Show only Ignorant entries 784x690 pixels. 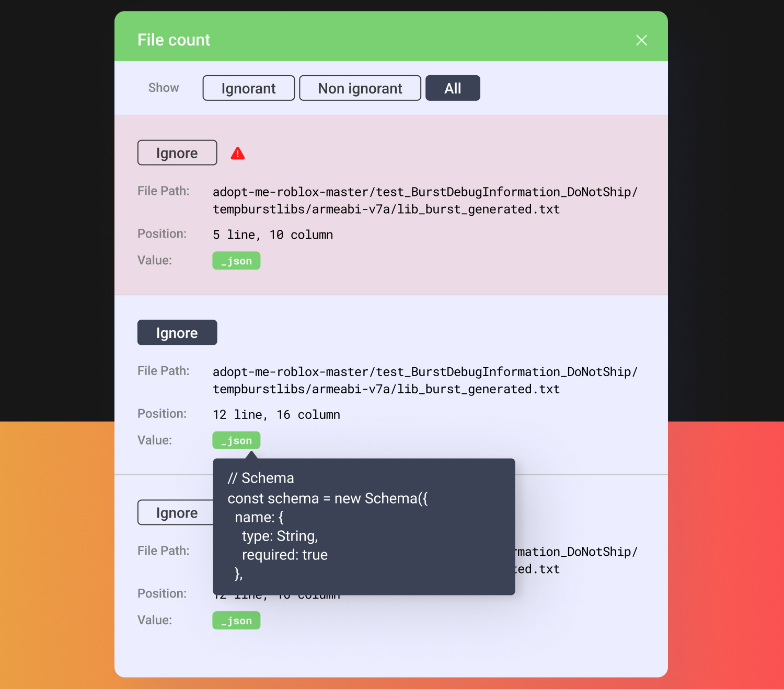point(248,88)
